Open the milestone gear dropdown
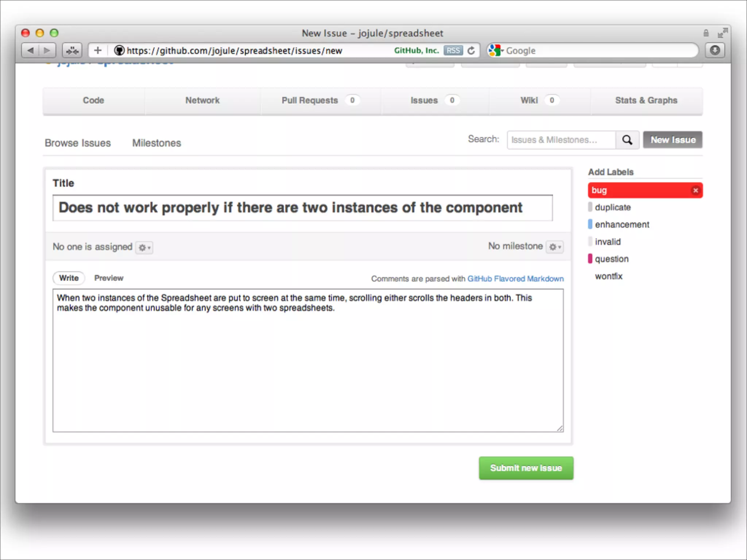 (x=555, y=247)
